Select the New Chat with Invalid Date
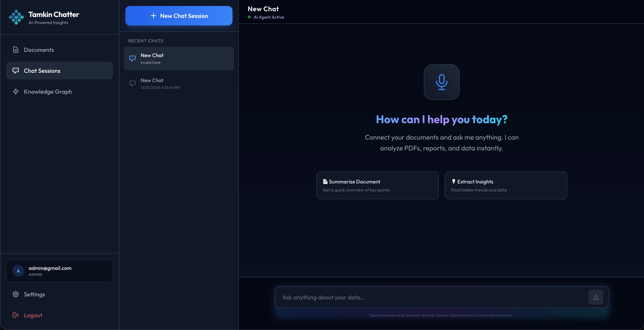This screenshot has height=330, width=644. pyautogui.click(x=179, y=59)
